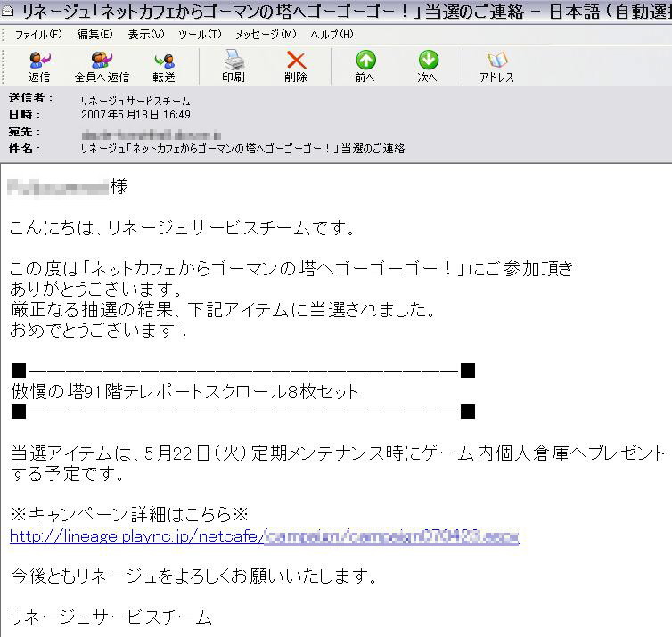Click the 件名 field label
Screen dimensions: 672x637
tap(24, 149)
